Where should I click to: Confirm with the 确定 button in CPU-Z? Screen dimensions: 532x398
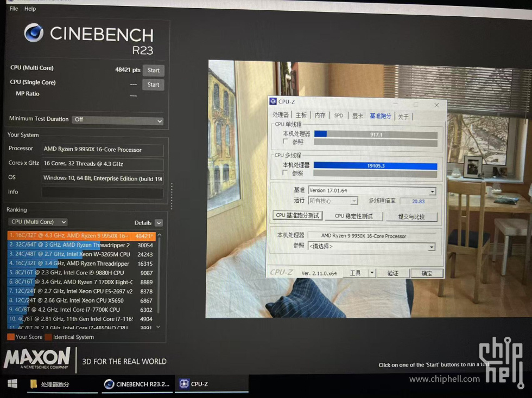427,274
